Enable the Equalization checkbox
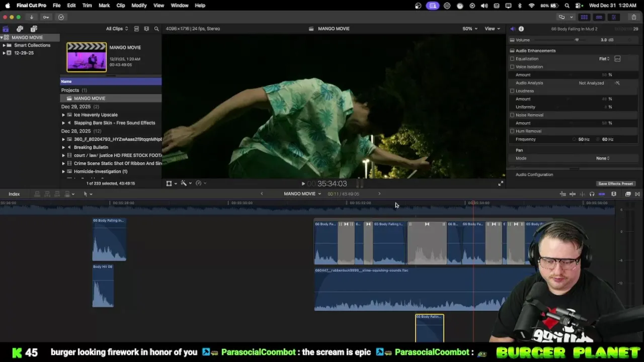Image resolution: width=644 pixels, height=362 pixels. click(x=512, y=59)
